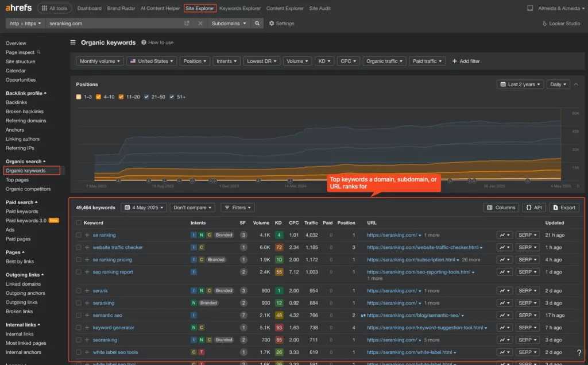Open external link icon next to seranking.com
Image resolution: width=588 pixels, height=365 pixels.
(x=187, y=24)
